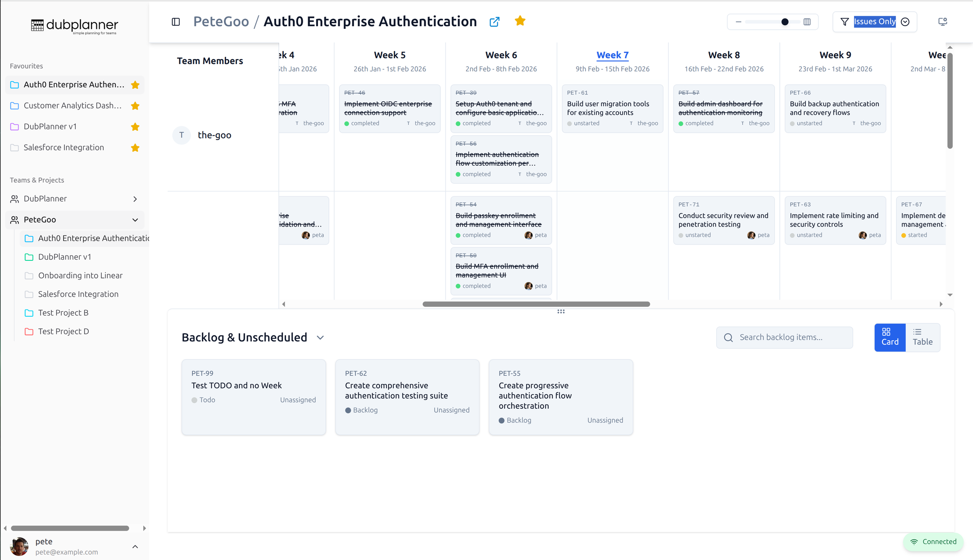Adjust the zoom slider handle
The image size is (973, 560).
click(x=784, y=21)
